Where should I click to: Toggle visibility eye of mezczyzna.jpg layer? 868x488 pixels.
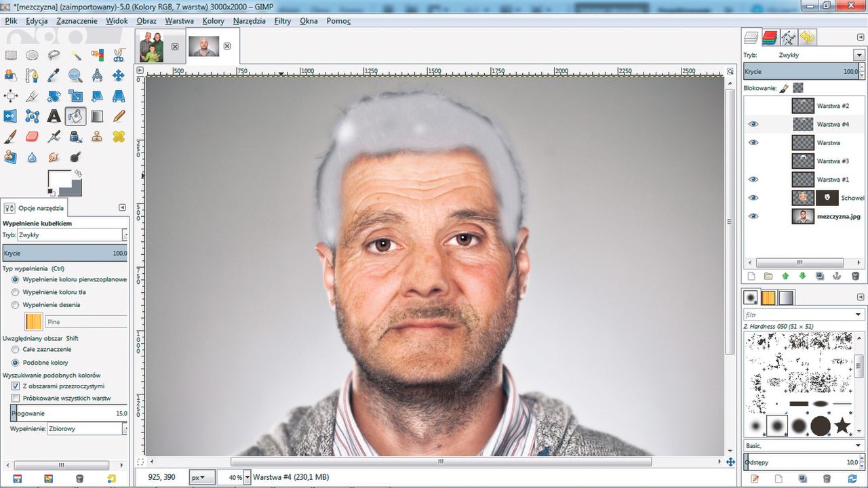click(753, 216)
